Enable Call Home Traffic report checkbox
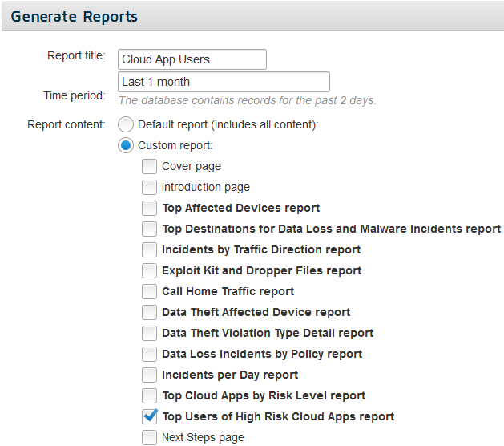The height and width of the screenshot is (446, 504). [150, 291]
